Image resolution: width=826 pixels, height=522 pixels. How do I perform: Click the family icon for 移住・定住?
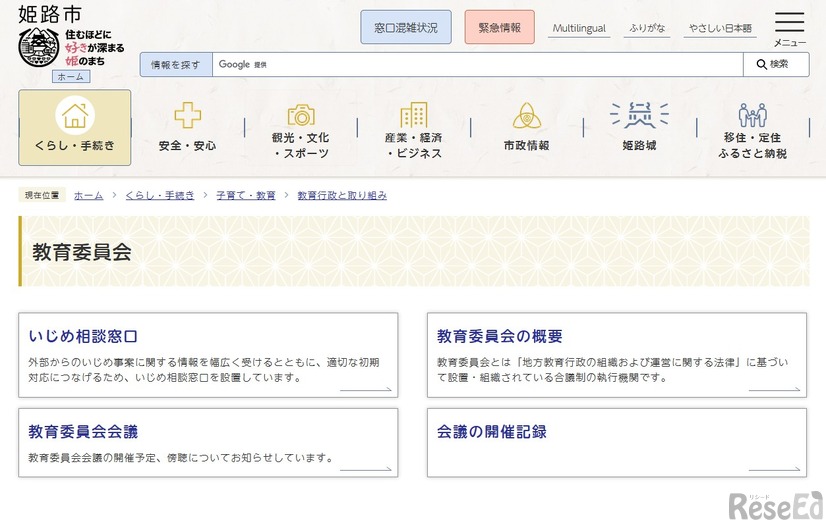pyautogui.click(x=752, y=115)
